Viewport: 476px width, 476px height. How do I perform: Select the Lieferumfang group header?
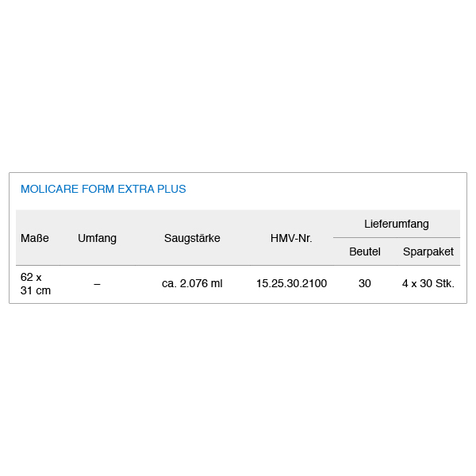coord(397,224)
